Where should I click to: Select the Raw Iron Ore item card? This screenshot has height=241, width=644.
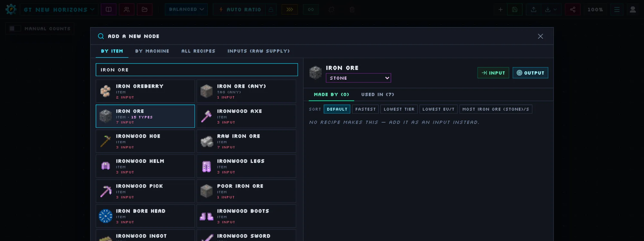pos(246,141)
